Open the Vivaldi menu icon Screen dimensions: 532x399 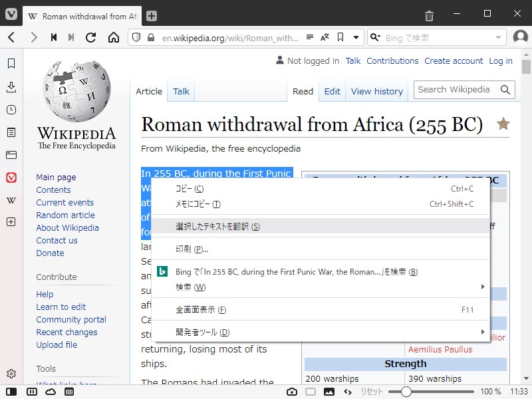coord(11,13)
